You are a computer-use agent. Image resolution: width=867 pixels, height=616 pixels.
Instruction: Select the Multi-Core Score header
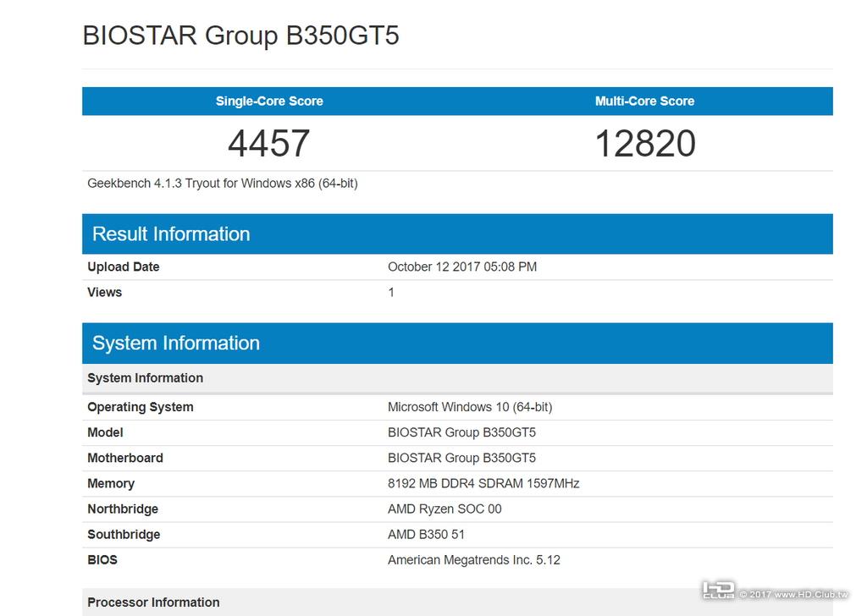coord(644,101)
